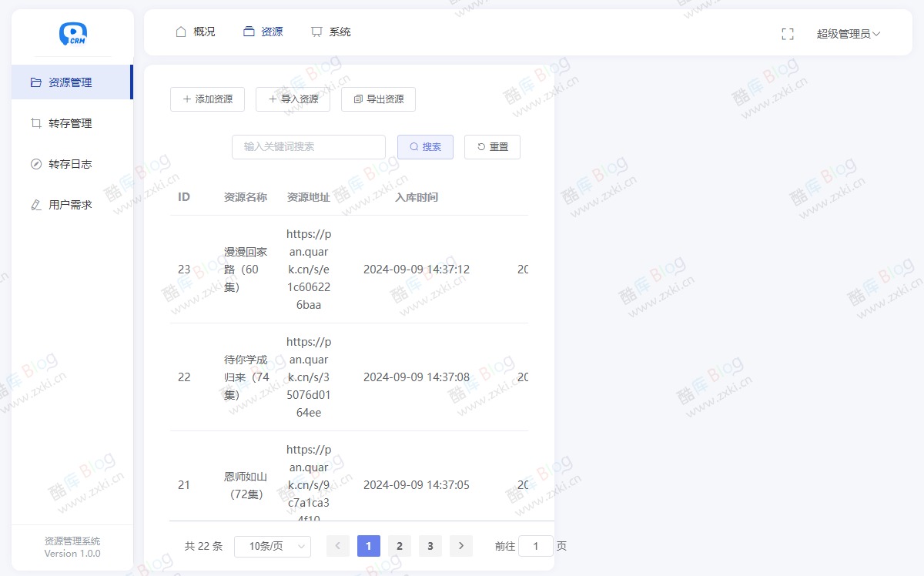The width and height of the screenshot is (924, 576).
Task: Click the 概况 house icon in top nav
Action: tap(180, 32)
